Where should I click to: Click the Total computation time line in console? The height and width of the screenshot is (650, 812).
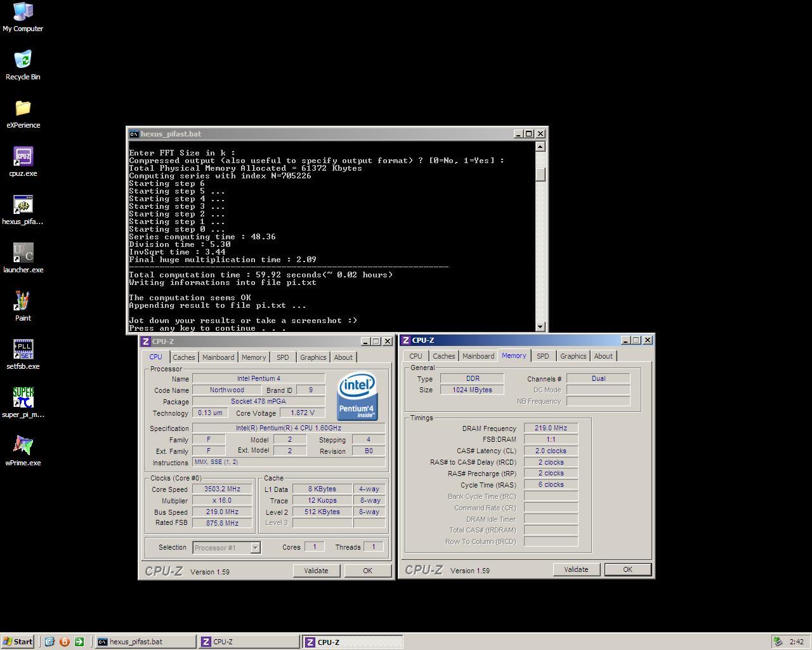[261, 275]
